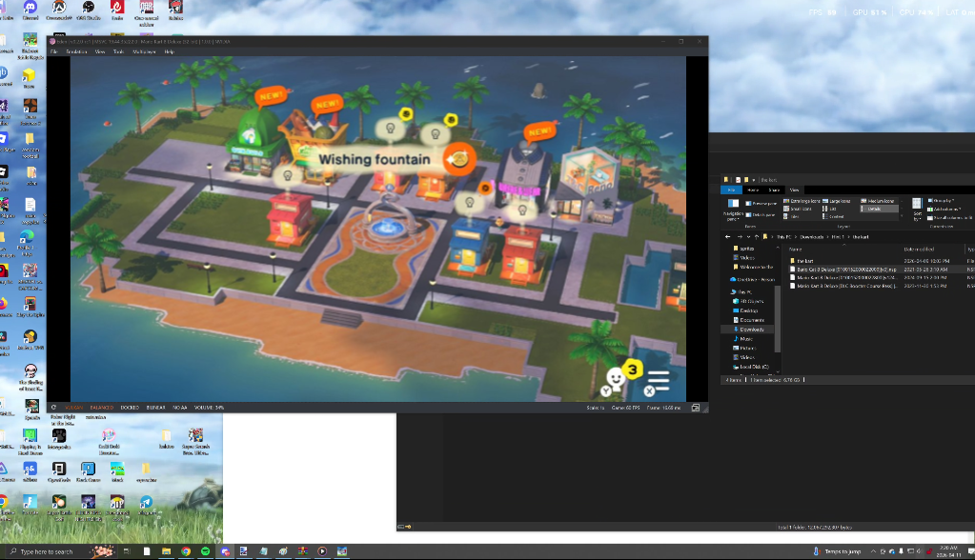The image size is (975, 560).
Task: Open File Explorer from the taskbar
Action: tap(166, 551)
